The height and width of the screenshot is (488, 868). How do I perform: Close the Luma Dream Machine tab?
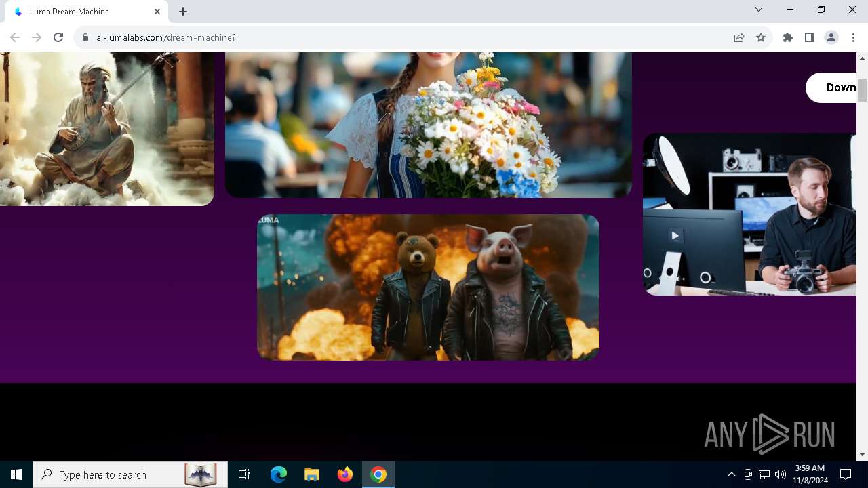point(157,12)
